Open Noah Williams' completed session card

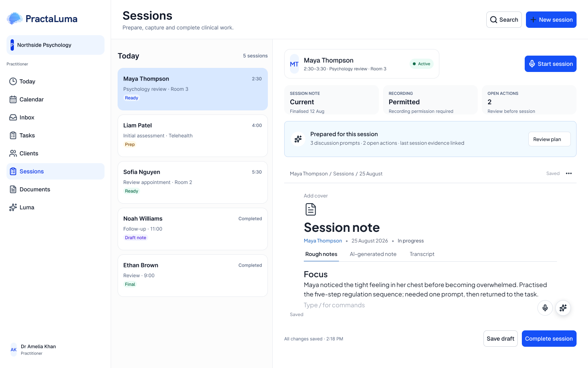pos(193,229)
